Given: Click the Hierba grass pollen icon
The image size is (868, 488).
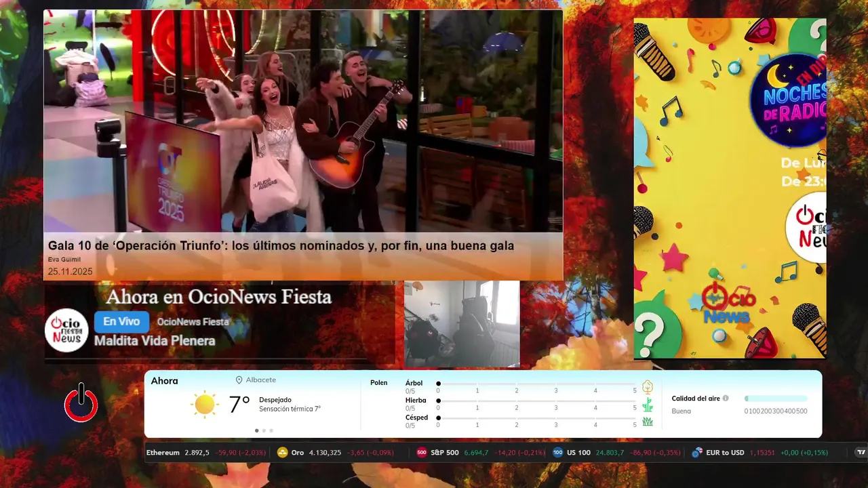Looking at the screenshot, I should (x=648, y=405).
